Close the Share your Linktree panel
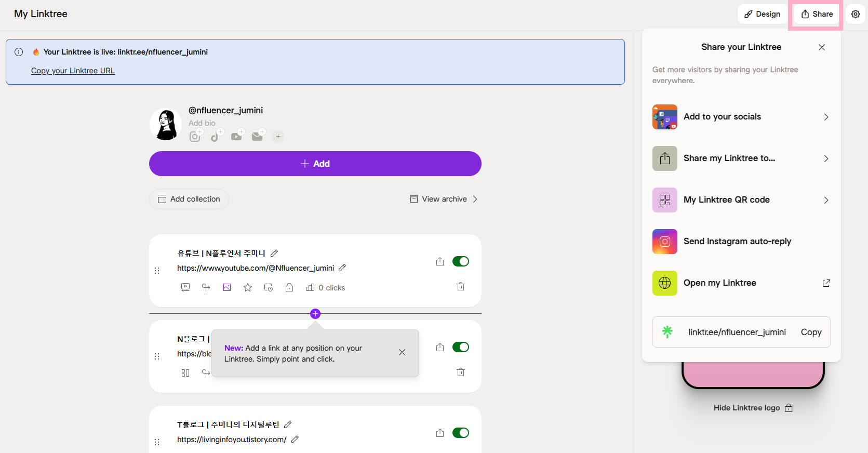The image size is (868, 453). point(822,47)
